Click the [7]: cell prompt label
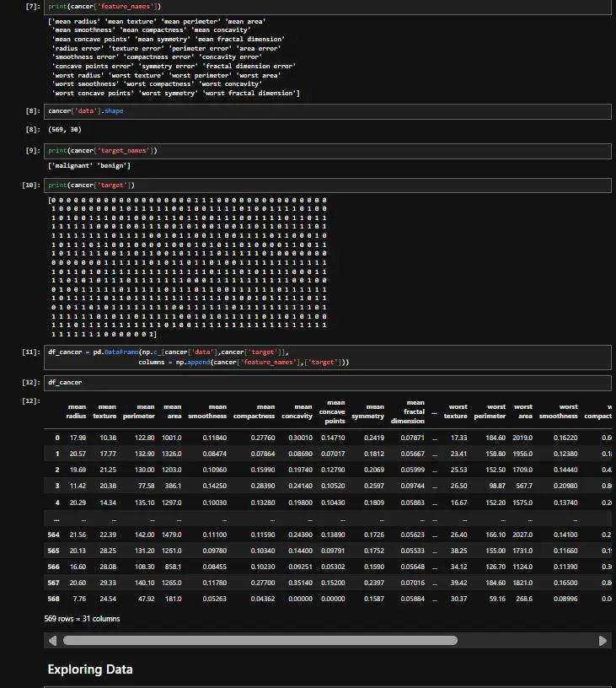 coord(33,7)
